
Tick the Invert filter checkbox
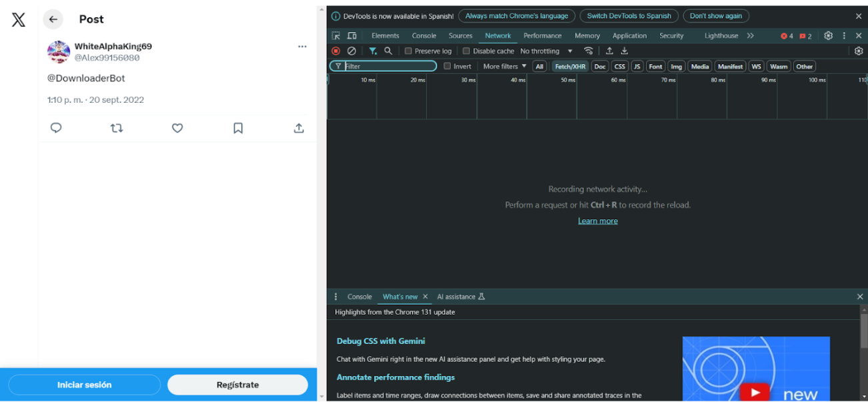point(447,67)
